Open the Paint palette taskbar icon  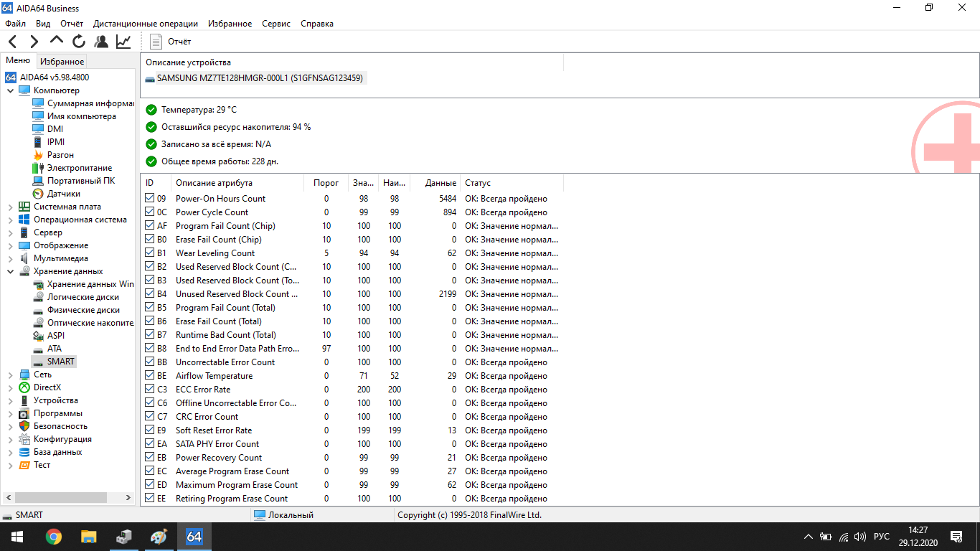(159, 537)
